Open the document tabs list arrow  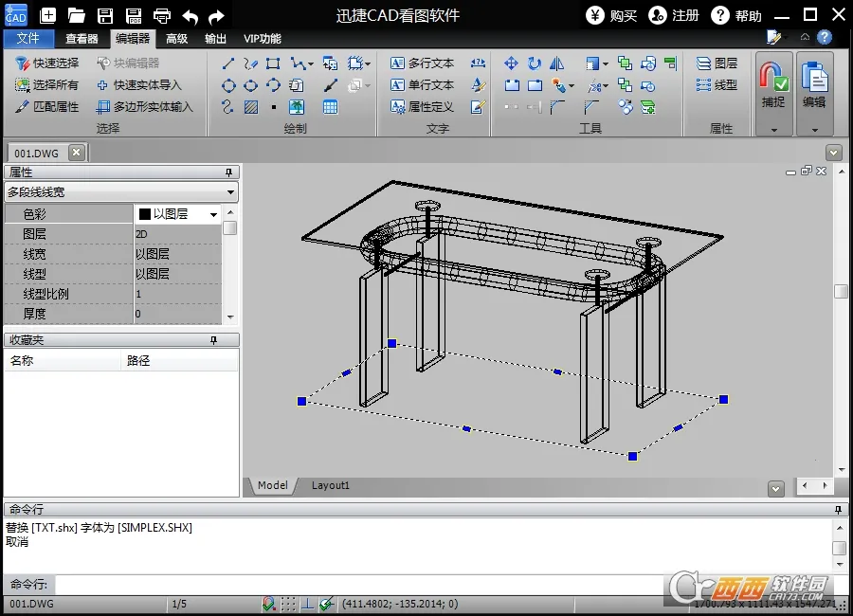pos(833,153)
